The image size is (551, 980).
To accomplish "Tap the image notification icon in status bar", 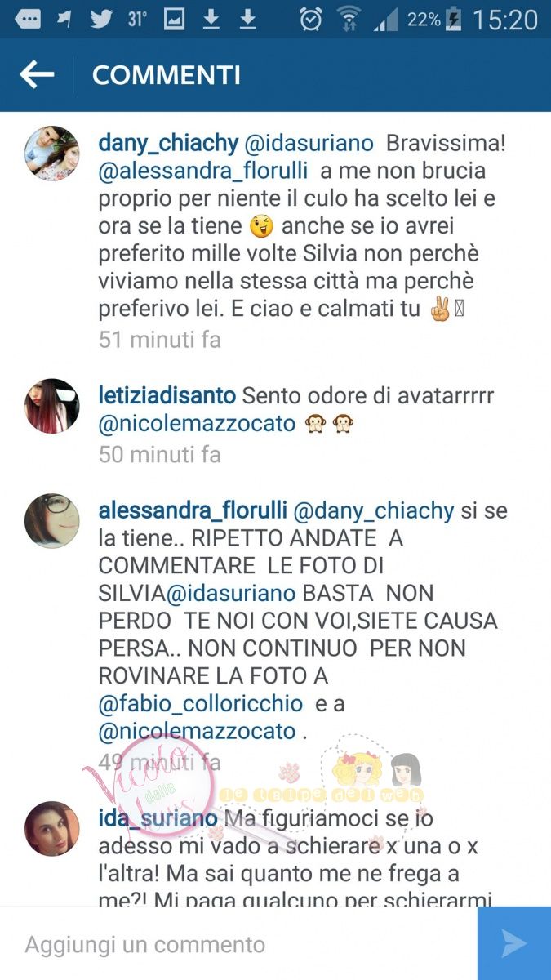I will [174, 19].
